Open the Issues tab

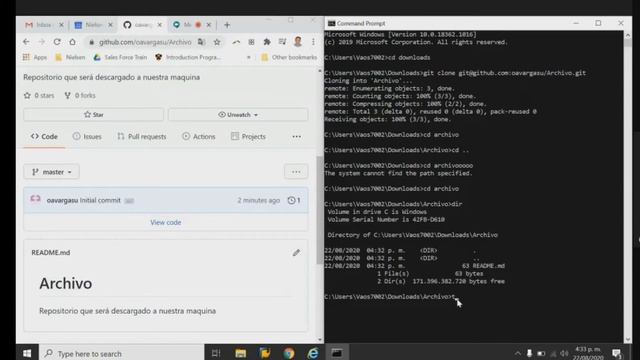coord(87,136)
